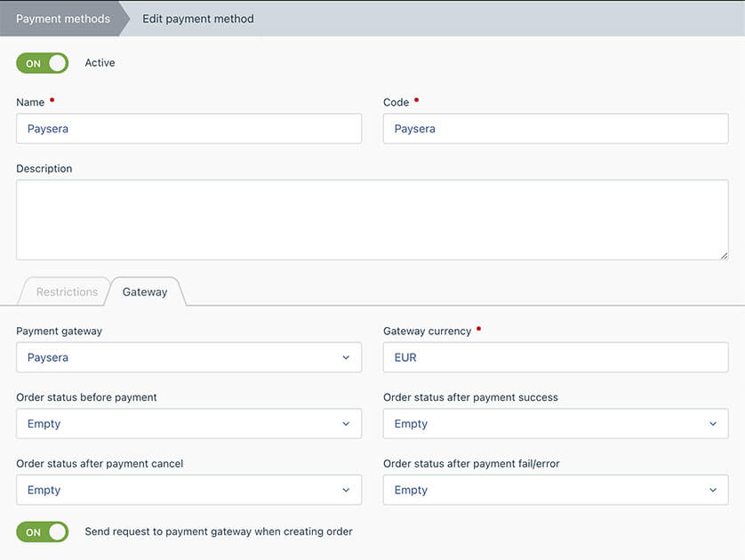Open the Payment gateway dropdown
The image size is (745, 560).
tap(189, 357)
